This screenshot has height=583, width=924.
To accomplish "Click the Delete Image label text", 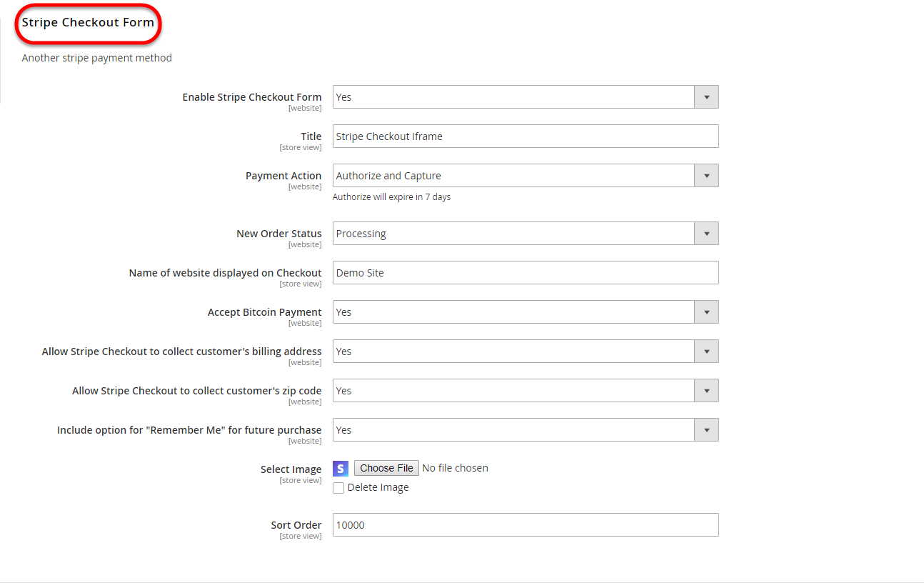I will pyautogui.click(x=378, y=488).
